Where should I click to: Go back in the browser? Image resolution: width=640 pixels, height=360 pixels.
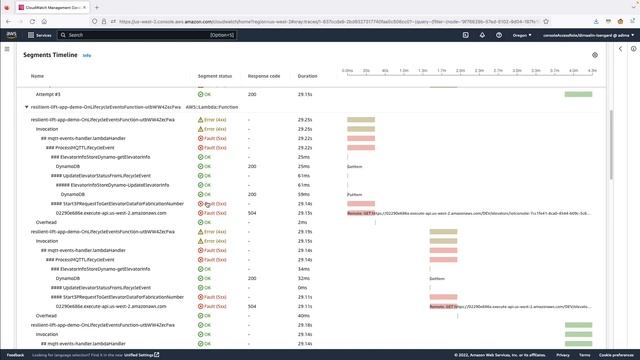pyautogui.click(x=9, y=22)
